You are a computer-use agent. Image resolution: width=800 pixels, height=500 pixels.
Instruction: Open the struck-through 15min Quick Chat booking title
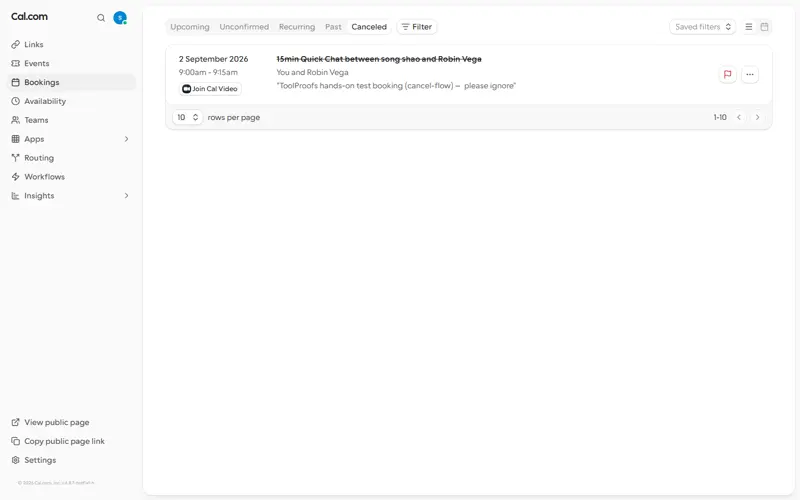(379, 59)
